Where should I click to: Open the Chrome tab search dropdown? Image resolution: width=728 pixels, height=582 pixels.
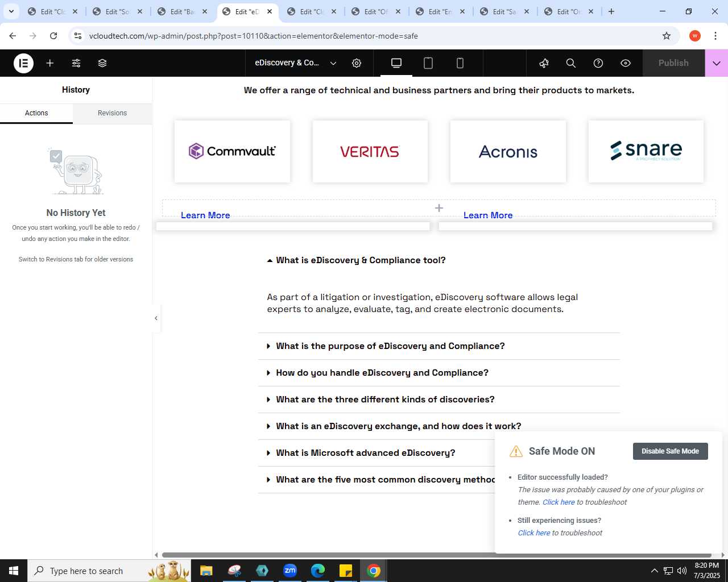(x=11, y=11)
